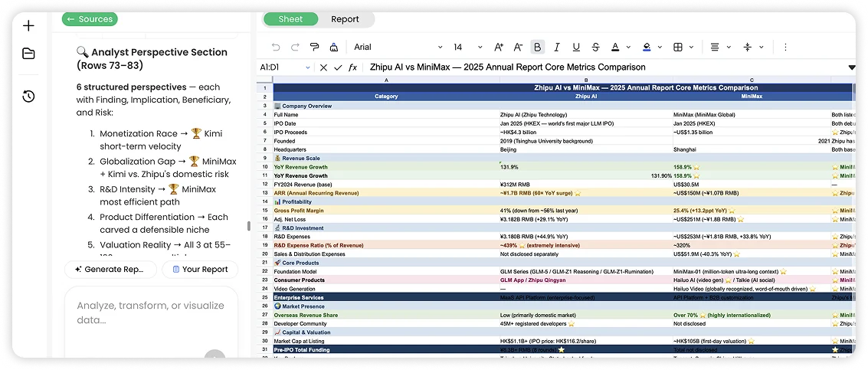
Task: Toggle bold formatting
Action: [538, 47]
